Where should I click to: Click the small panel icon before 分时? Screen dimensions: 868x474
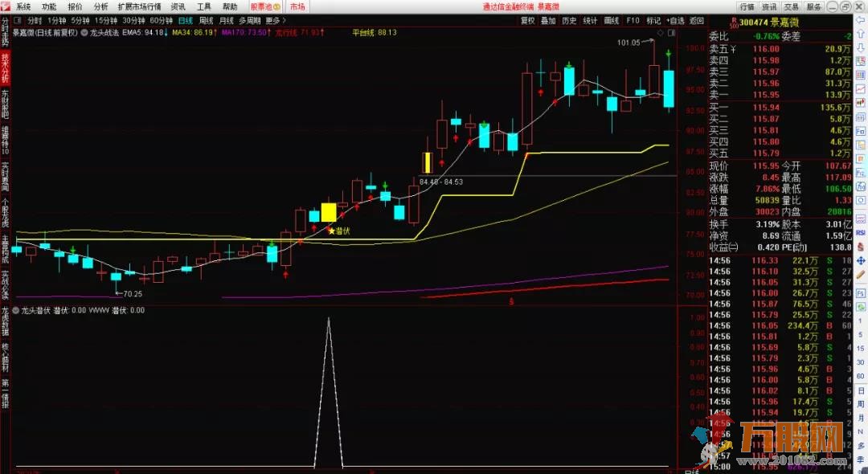17,20
